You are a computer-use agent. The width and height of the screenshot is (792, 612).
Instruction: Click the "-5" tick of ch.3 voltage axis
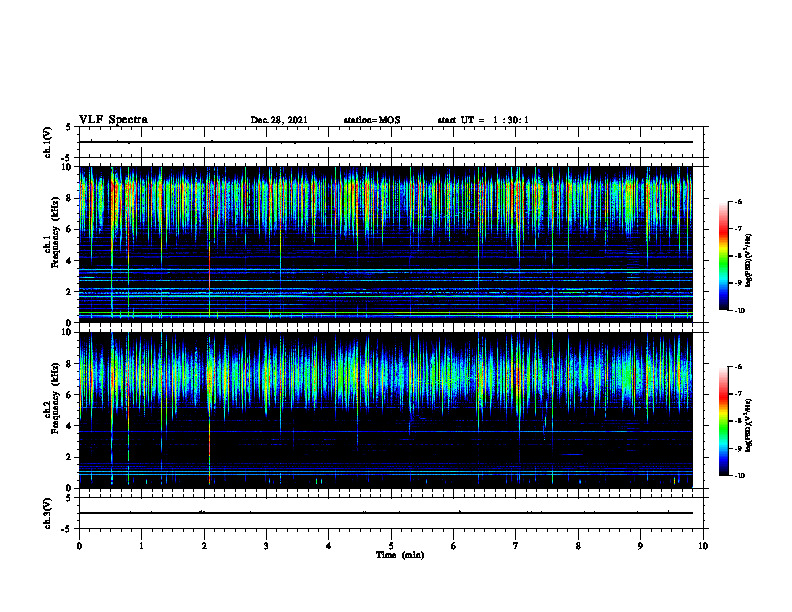(68, 529)
